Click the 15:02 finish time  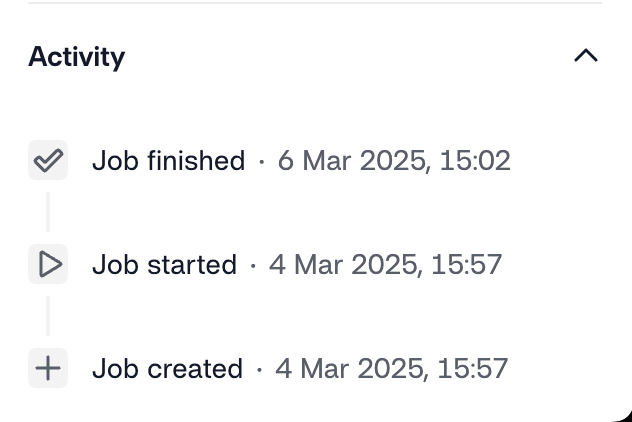475,160
